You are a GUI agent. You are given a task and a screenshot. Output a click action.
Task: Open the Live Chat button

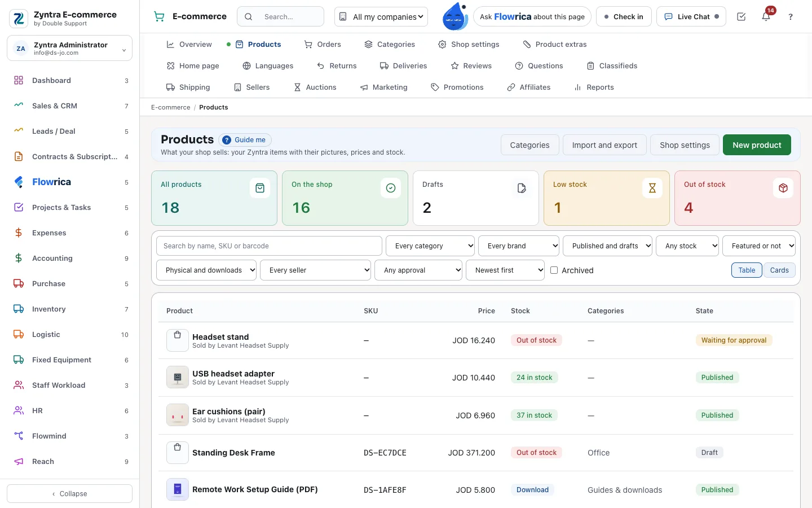click(691, 17)
